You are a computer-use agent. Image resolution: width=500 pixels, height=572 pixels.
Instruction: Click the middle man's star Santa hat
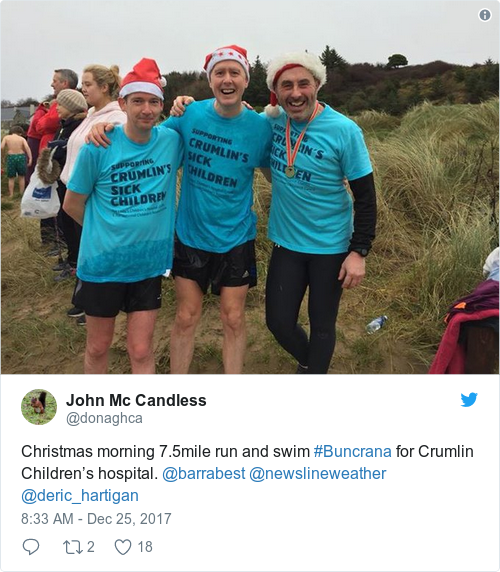click(x=227, y=59)
